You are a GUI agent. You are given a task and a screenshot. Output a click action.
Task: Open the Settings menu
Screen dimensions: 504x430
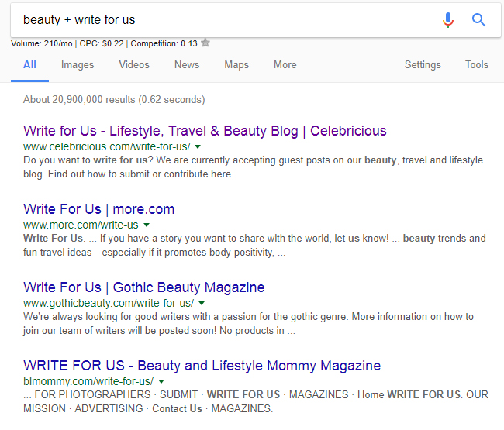(423, 65)
